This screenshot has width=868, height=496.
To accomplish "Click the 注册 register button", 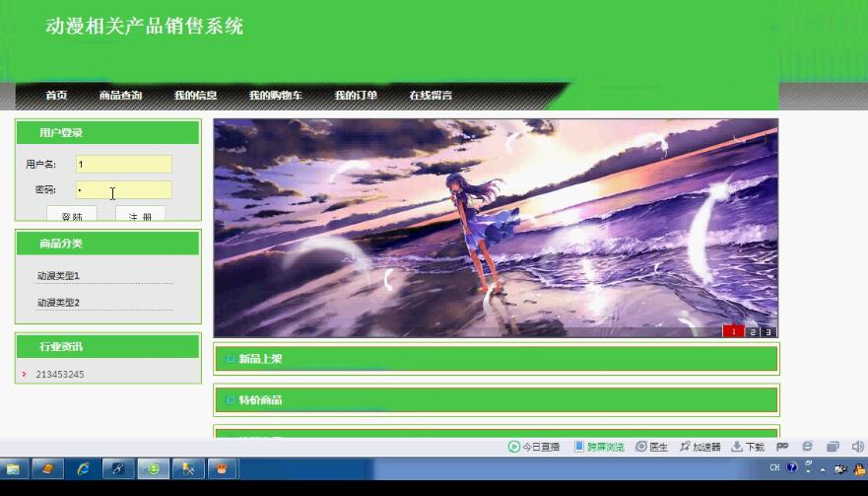I will click(140, 214).
